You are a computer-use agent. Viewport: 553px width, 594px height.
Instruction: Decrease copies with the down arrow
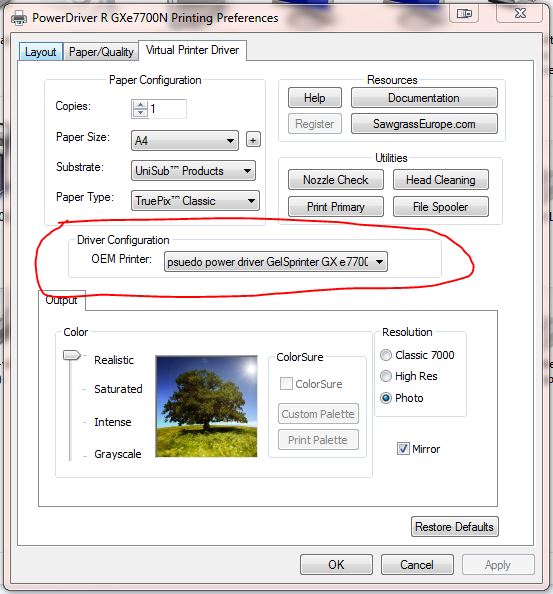point(141,113)
